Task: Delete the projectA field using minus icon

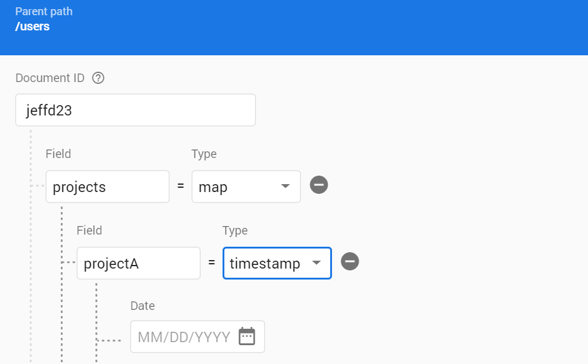Action: (x=350, y=261)
